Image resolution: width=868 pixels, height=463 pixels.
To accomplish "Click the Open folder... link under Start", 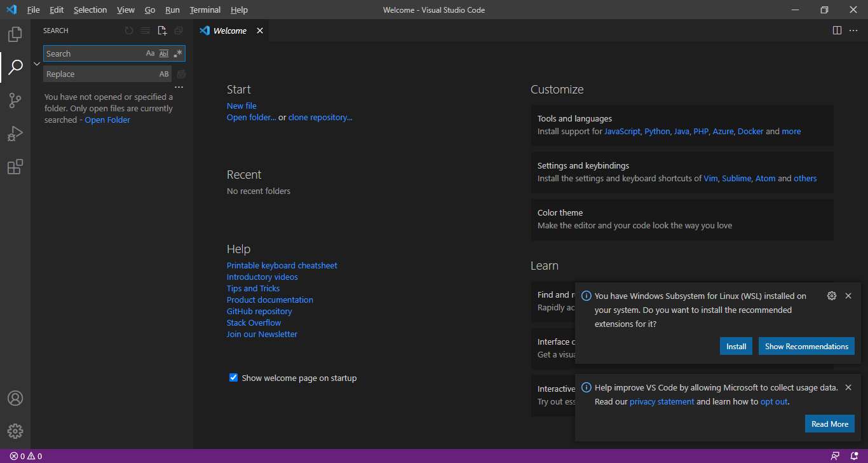I will click(252, 117).
